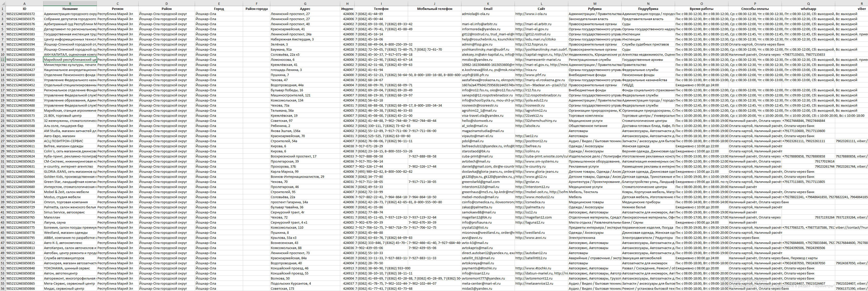The width and height of the screenshot is (868, 291).
Task: Select address cell 'Воинов-Интернационалистов, 29'
Action: [x=305, y=177]
